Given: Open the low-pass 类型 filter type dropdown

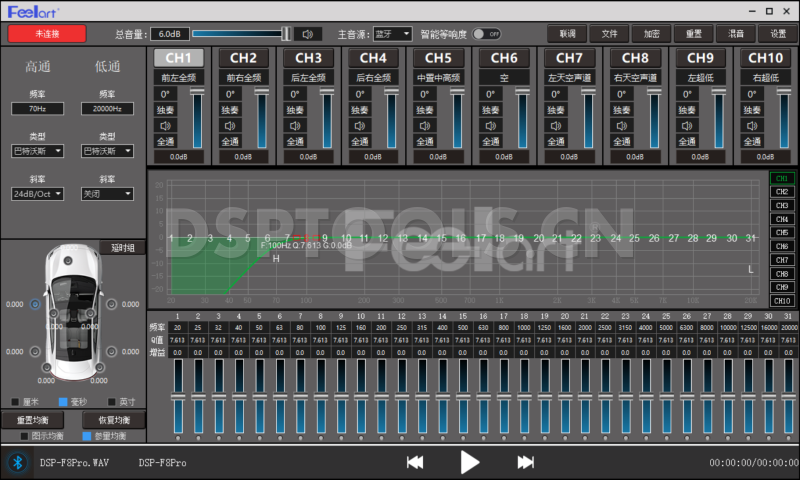Looking at the screenshot, I should (x=106, y=151).
